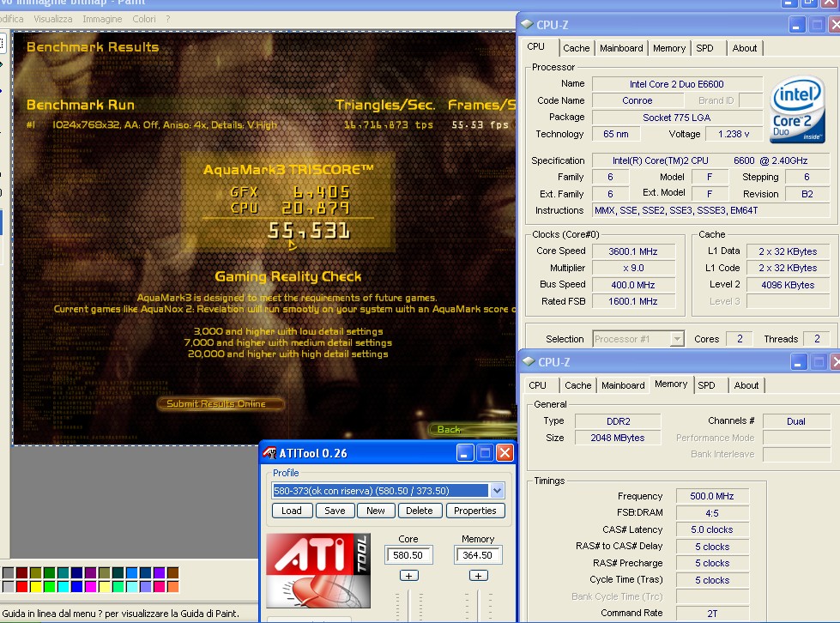
Task: Pick the dark gray swatch in Paint
Action: tap(8, 573)
